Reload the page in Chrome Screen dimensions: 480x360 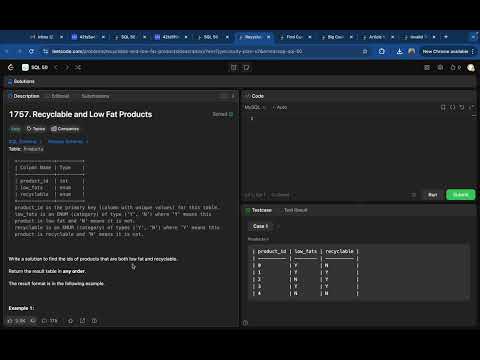click(x=31, y=52)
